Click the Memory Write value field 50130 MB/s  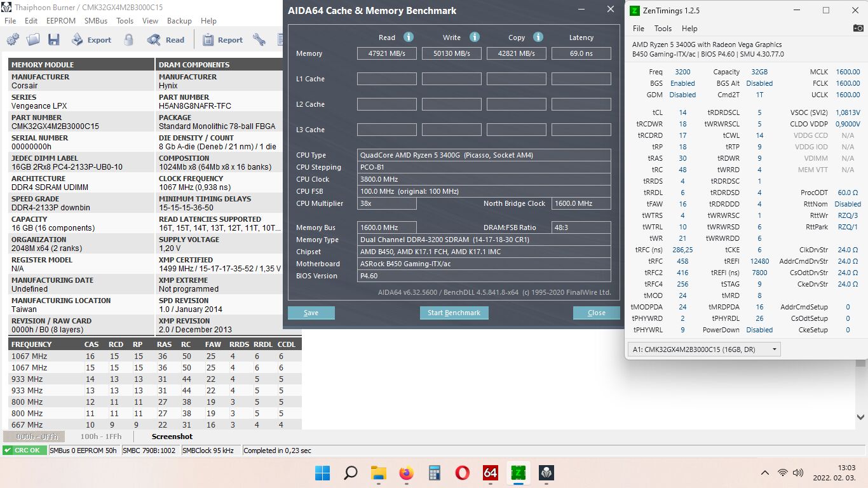(452, 53)
